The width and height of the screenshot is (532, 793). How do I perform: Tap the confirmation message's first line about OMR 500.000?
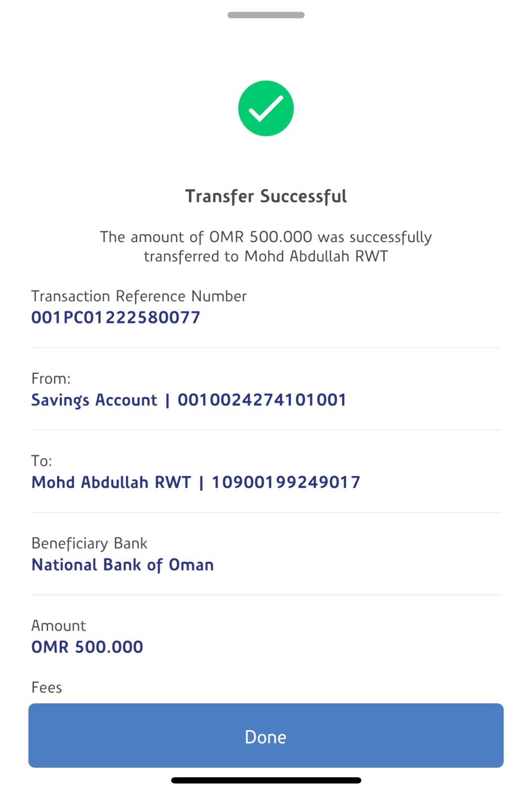pyautogui.click(x=266, y=237)
